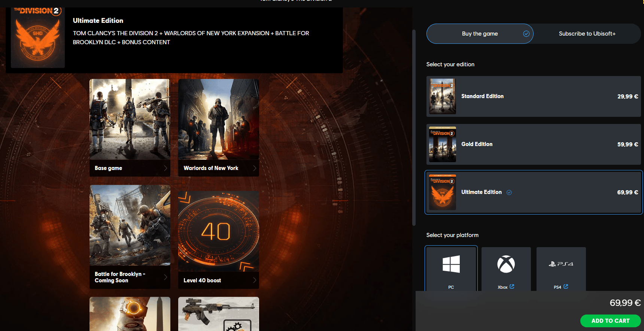
Task: Click the 'Select your edition' label
Action: (x=450, y=64)
